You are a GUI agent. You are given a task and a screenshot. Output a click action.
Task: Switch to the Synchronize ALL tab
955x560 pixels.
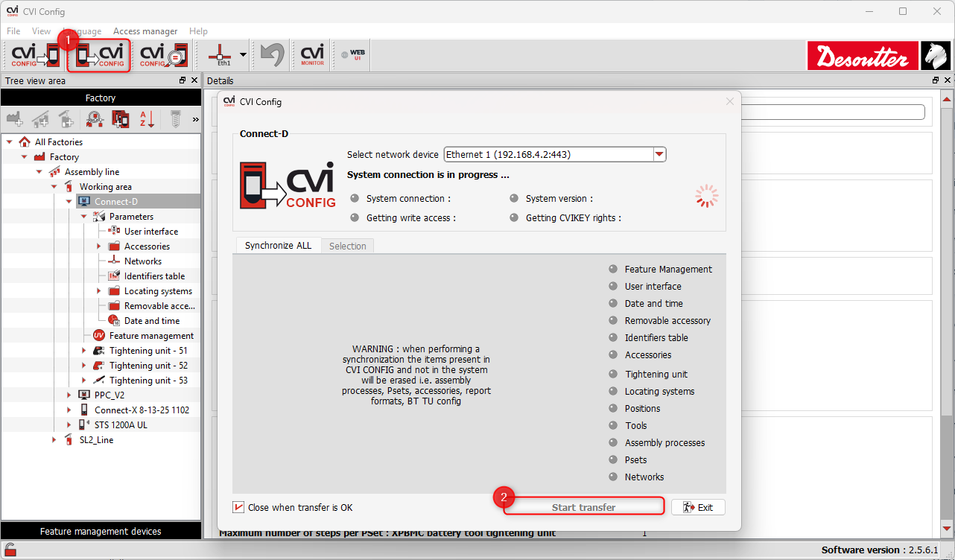(278, 246)
